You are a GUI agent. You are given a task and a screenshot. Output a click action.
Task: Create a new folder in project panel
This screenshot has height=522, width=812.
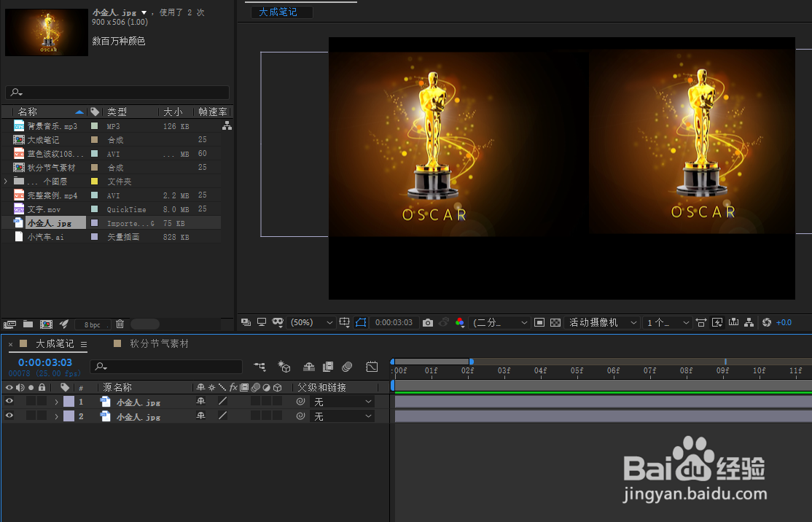coord(28,324)
